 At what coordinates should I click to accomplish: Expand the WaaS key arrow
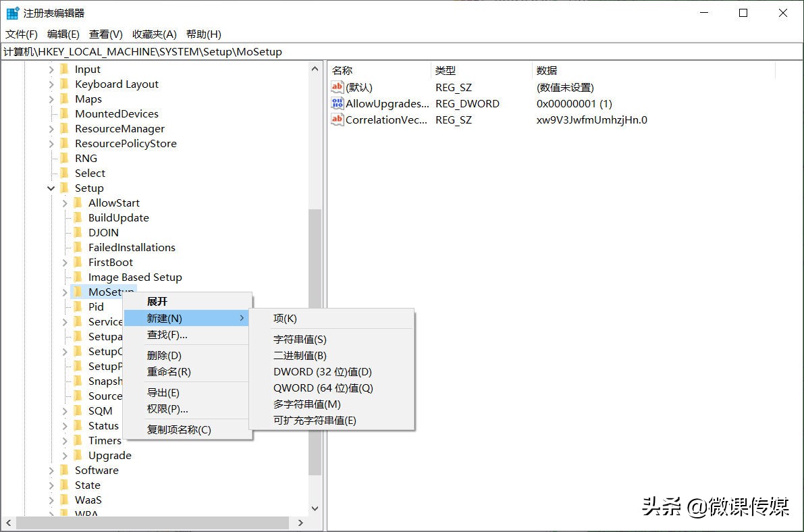[51, 500]
